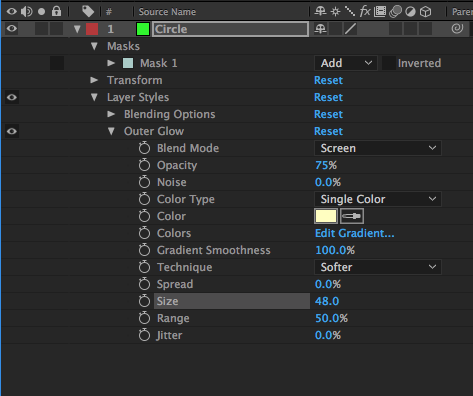This screenshot has height=396, width=473.
Task: Toggle stopwatch for Technique
Action: tap(144, 267)
